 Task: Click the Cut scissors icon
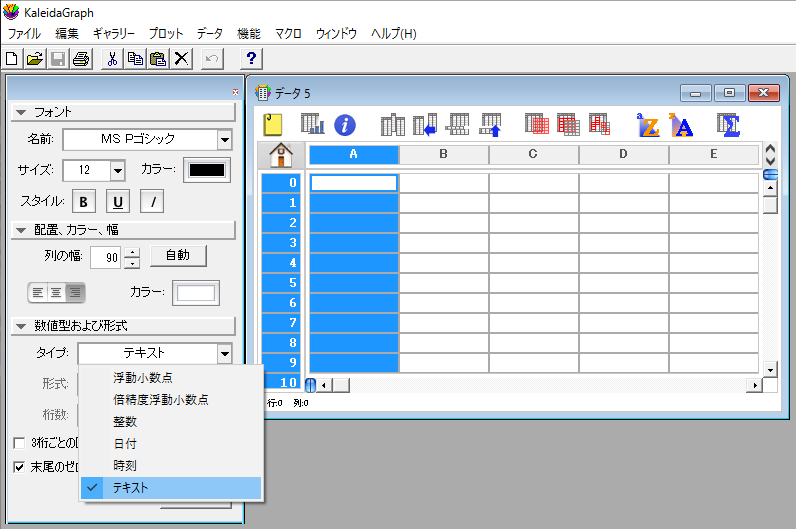[112, 59]
